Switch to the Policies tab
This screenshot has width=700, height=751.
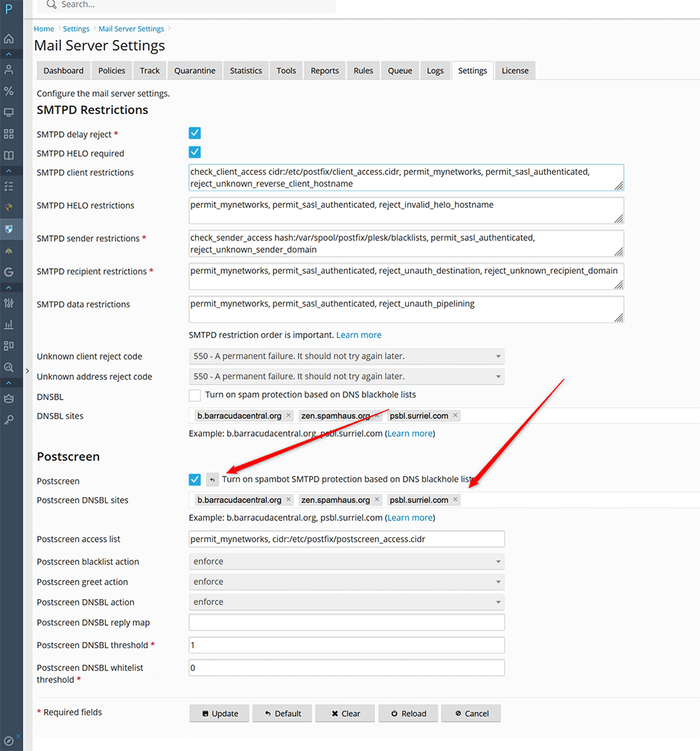[x=112, y=71]
